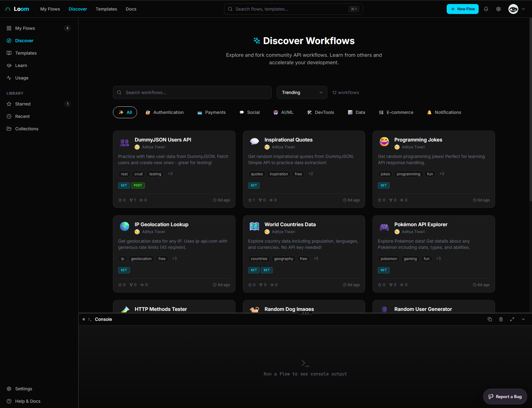532x408 pixels.
Task: Open the Starred library section
Action: [23, 104]
